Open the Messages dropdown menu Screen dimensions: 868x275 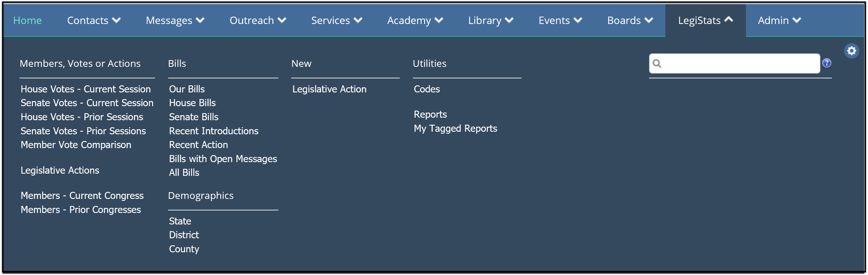(x=175, y=20)
